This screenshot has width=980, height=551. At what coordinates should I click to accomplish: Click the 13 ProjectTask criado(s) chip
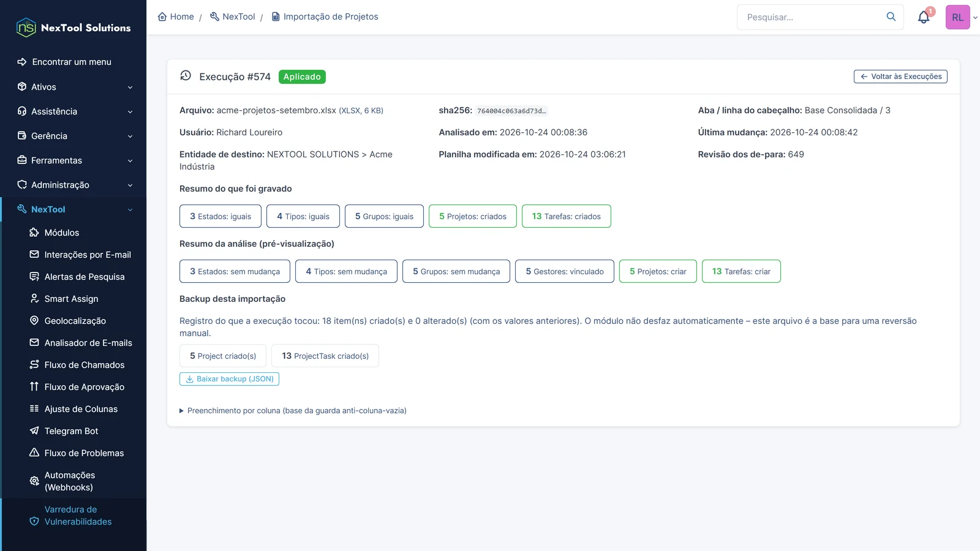click(x=325, y=356)
